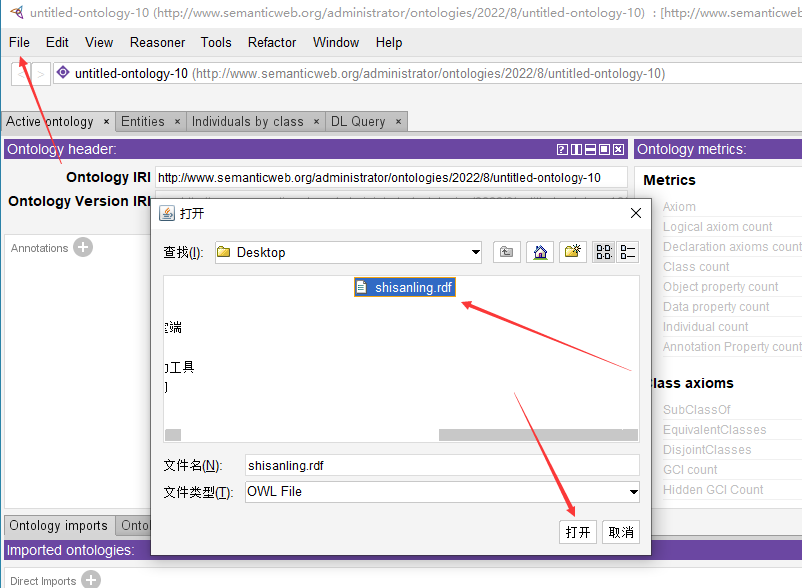802x588 pixels.
Task: Split the Ontology header view vertically
Action: point(576,149)
